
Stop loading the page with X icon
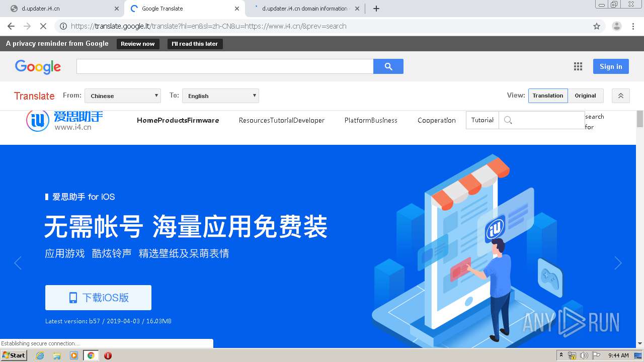coord(43,26)
